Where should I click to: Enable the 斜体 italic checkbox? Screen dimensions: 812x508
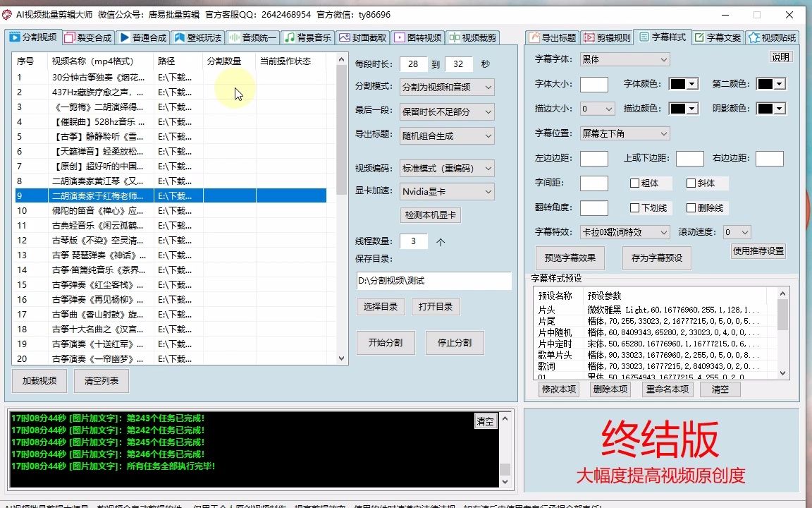690,183
